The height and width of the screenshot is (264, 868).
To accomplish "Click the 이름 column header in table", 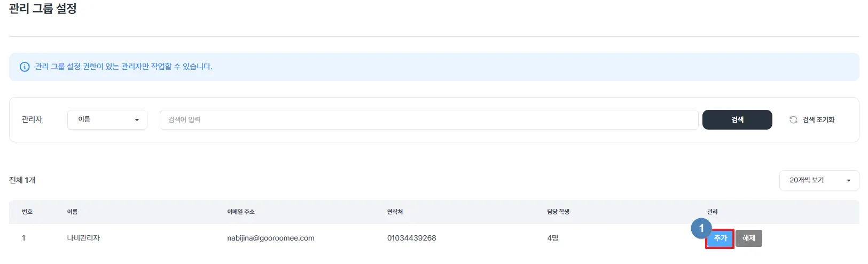I will click(x=72, y=212).
